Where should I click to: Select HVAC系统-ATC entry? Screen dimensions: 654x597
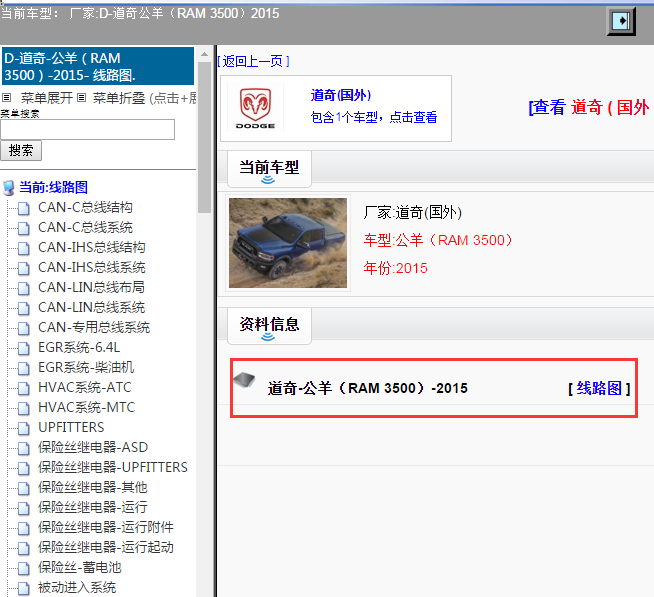[85, 388]
